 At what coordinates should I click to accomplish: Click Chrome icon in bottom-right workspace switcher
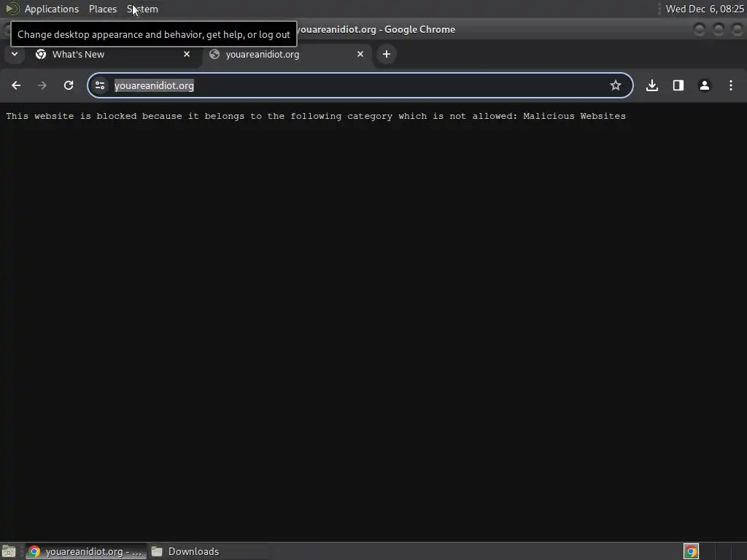click(691, 551)
